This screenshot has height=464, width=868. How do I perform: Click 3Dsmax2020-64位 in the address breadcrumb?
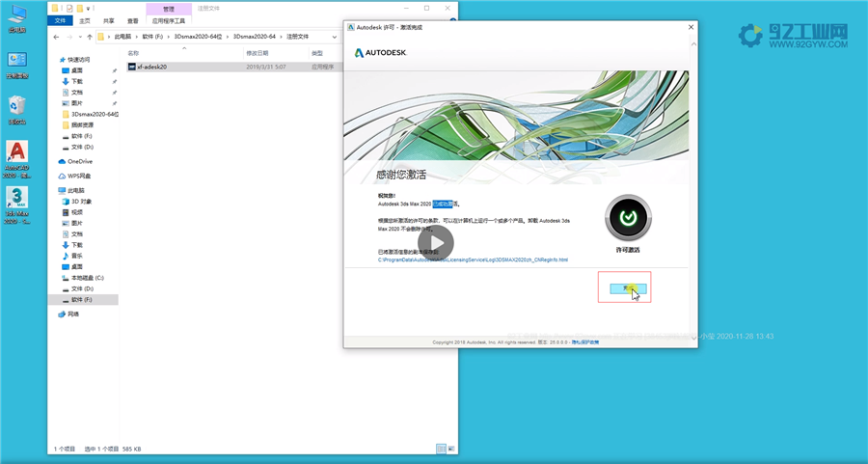coord(198,37)
